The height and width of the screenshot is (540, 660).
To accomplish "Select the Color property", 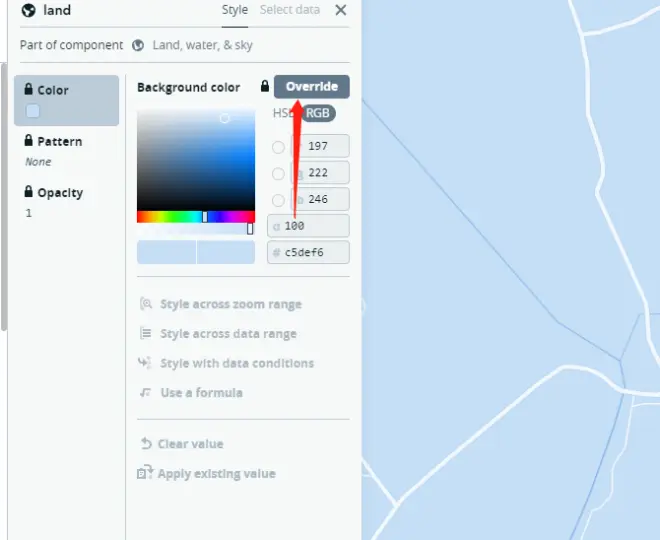I will pos(67,101).
